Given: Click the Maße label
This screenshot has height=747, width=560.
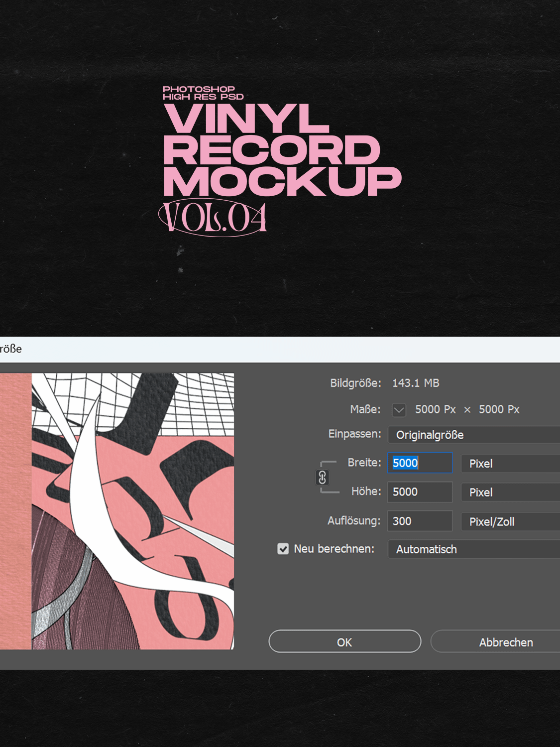Looking at the screenshot, I should tap(365, 409).
